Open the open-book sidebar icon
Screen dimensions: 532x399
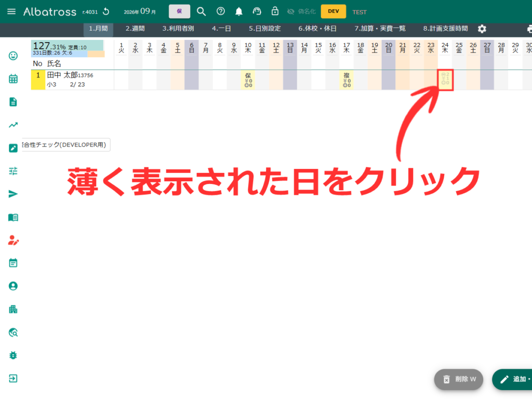(13, 217)
